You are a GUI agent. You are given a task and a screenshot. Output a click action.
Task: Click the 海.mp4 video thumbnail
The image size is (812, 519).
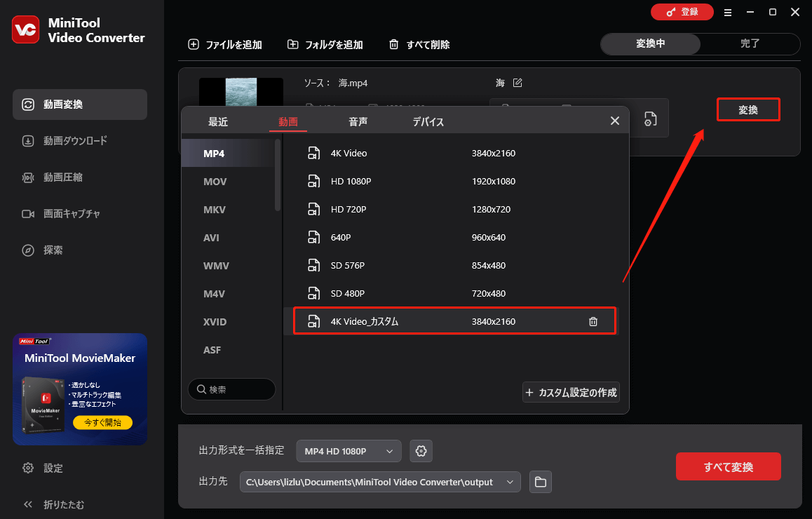[241, 92]
